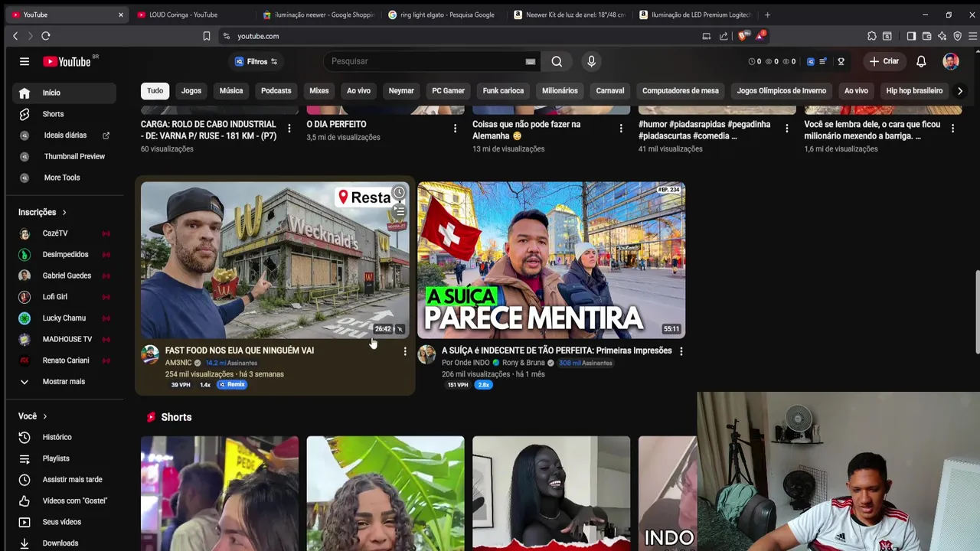Select the PC Gamer category chip

pos(448,90)
